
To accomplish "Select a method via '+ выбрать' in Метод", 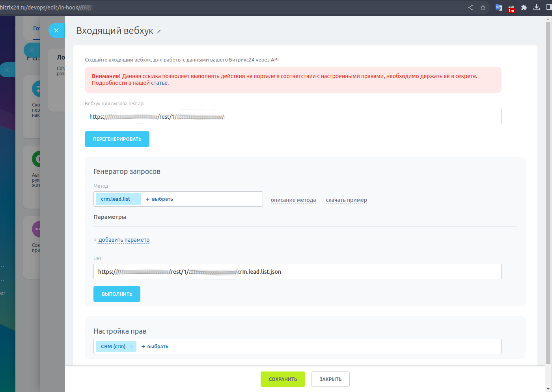I will [160, 199].
